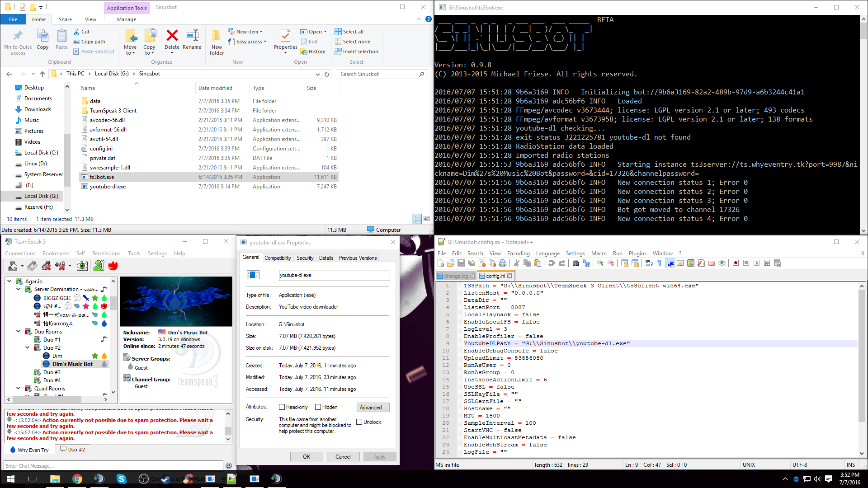868x488 pixels.
Task: Open Easy access dropdown in ribbon
Action: [x=247, y=42]
